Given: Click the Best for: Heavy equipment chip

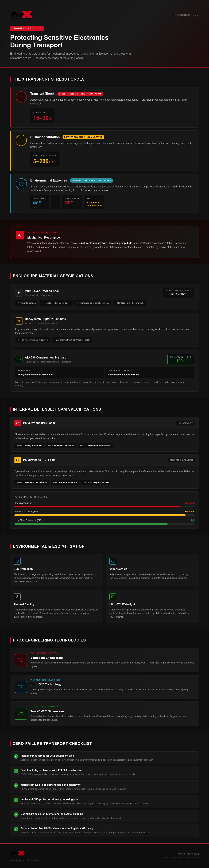Looking at the screenshot, I should 29,446.
